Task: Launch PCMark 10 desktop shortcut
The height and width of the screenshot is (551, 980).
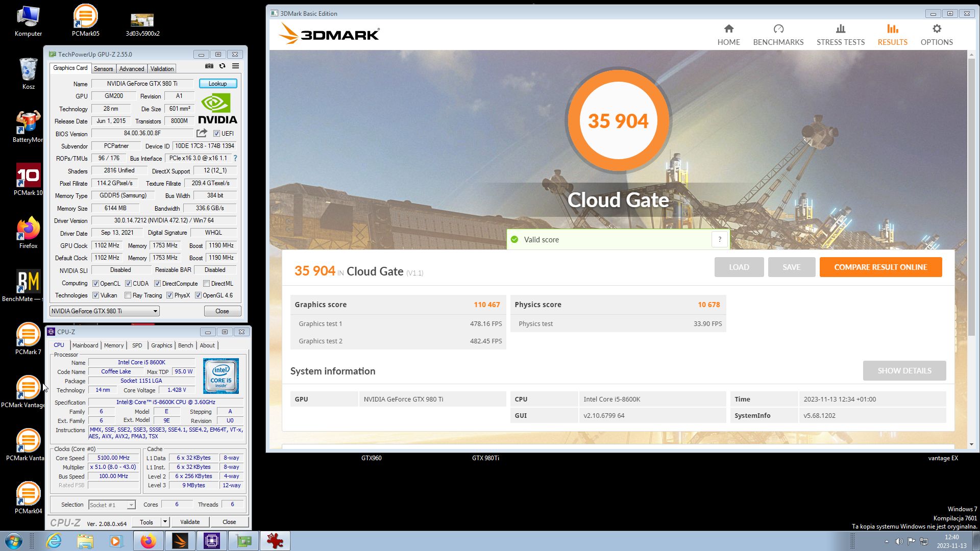Action: pos(28,180)
